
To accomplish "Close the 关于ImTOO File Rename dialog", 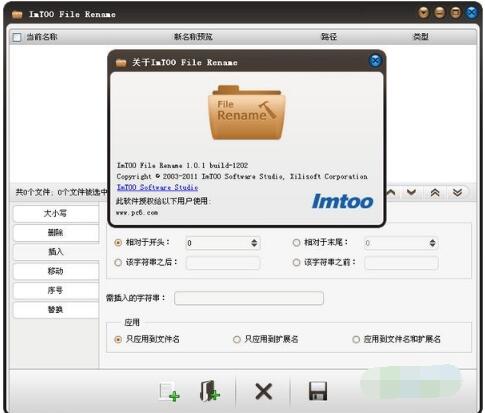I will [x=375, y=61].
